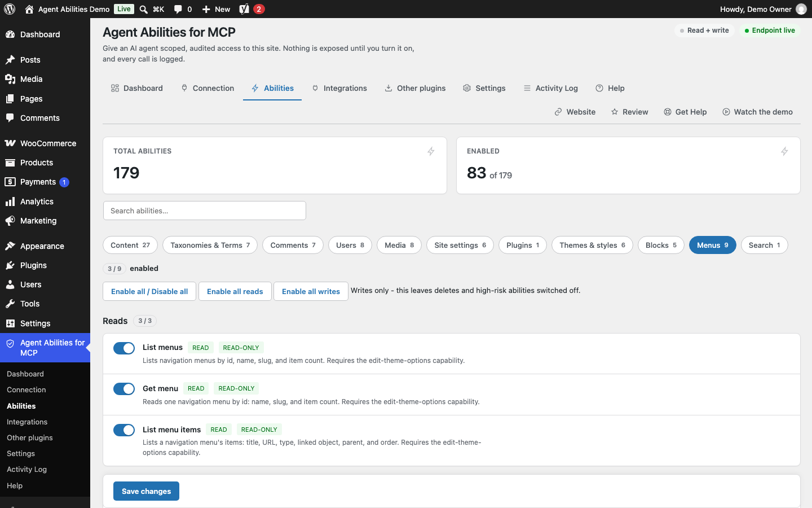The height and width of the screenshot is (508, 812).
Task: Open the plugin Settings tab
Action: [x=484, y=88]
